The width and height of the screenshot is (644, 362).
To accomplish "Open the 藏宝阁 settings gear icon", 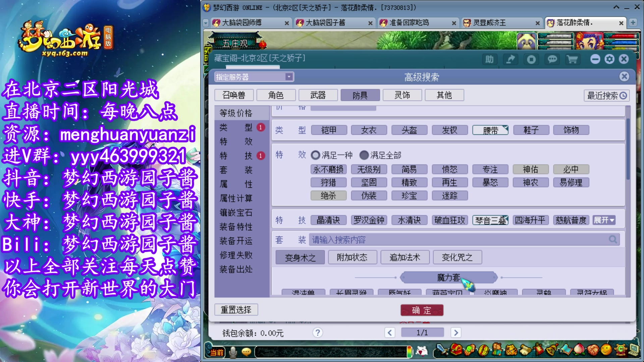I will point(609,59).
